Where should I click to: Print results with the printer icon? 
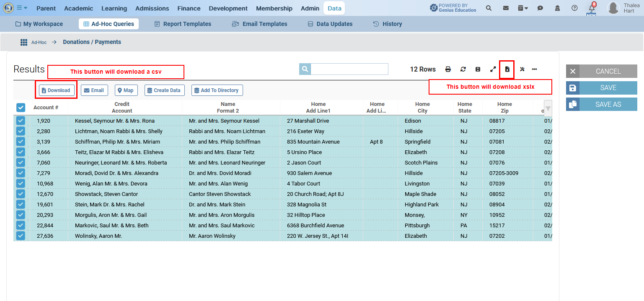pos(448,69)
